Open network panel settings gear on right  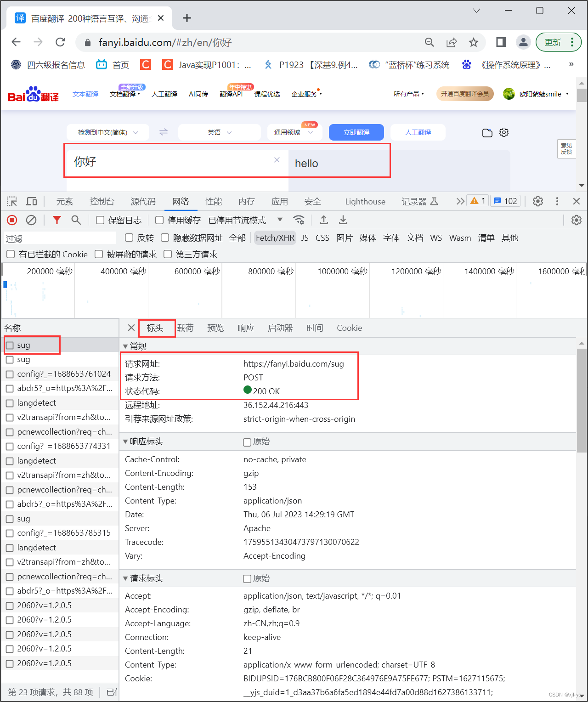pyautogui.click(x=577, y=220)
